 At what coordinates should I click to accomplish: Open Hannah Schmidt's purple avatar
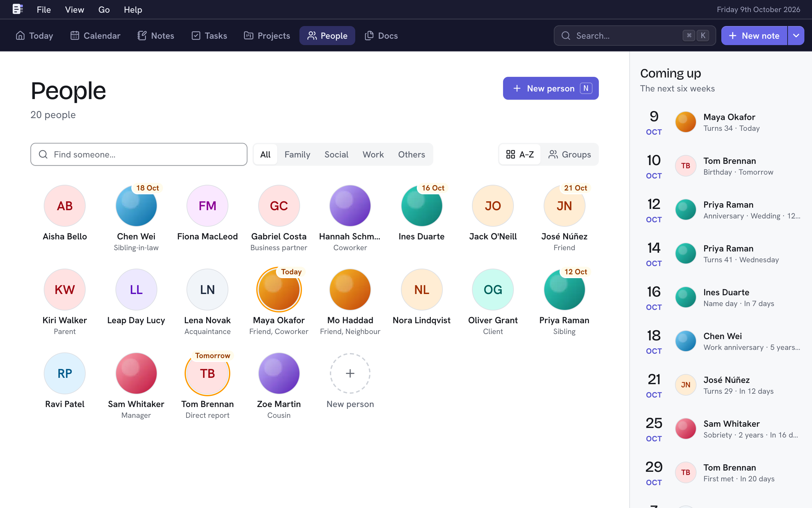(x=350, y=206)
